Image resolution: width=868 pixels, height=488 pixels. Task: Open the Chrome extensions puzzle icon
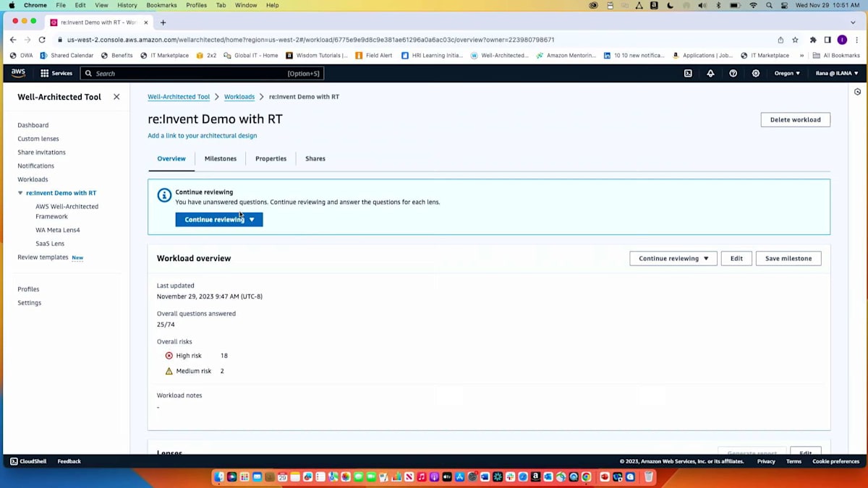point(813,40)
